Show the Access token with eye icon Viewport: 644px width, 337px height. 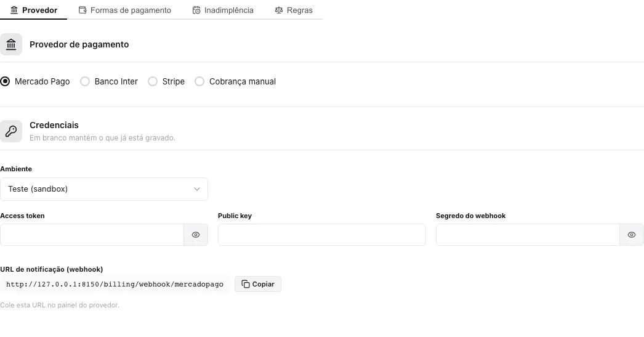coord(196,235)
